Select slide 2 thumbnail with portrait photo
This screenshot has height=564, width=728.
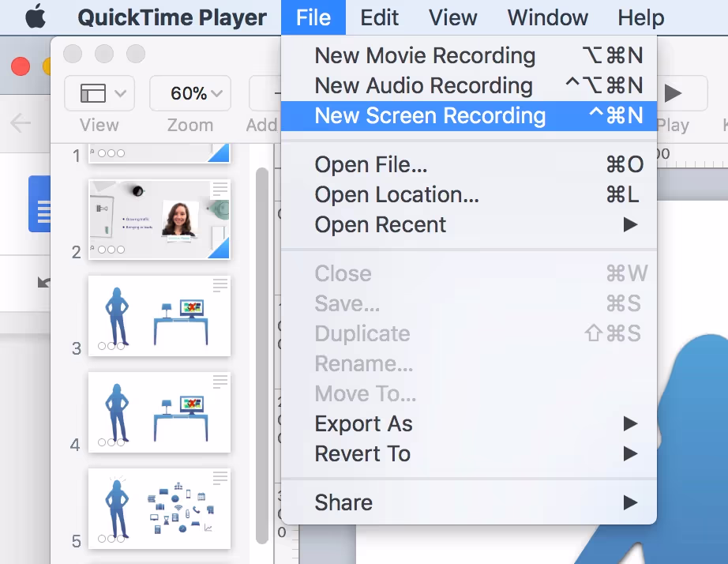[159, 220]
